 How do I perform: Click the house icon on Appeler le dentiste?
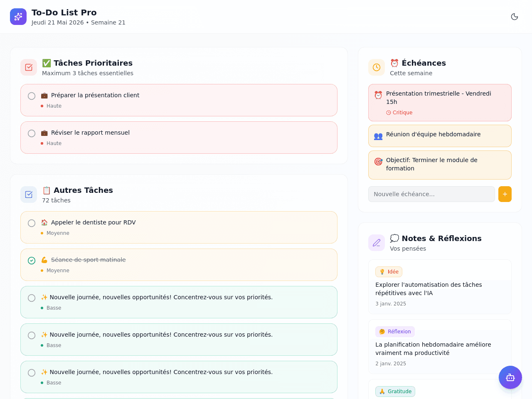pyautogui.click(x=44, y=223)
